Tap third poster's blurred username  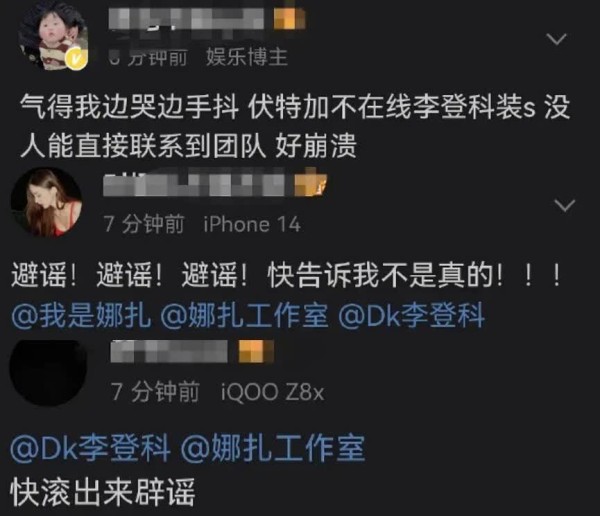coord(169,351)
